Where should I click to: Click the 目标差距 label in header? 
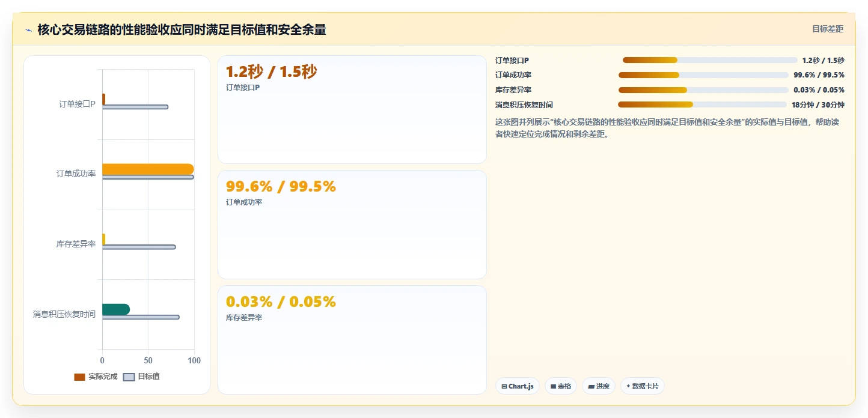[828, 29]
